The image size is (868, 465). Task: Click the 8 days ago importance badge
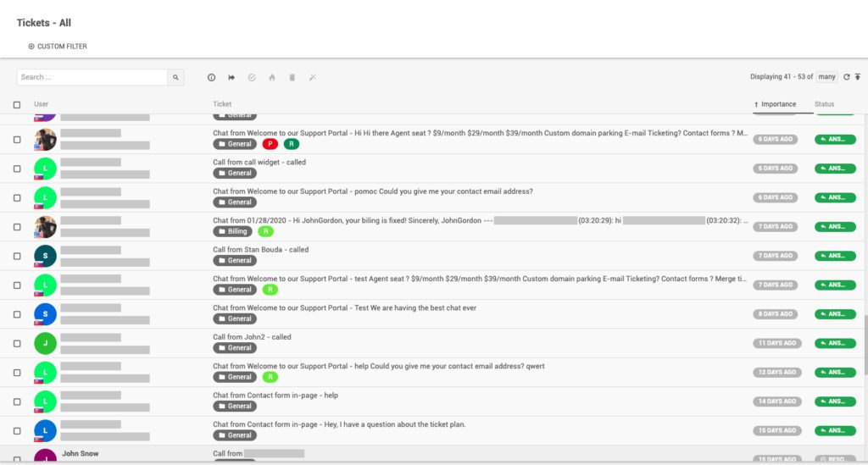coord(776,314)
